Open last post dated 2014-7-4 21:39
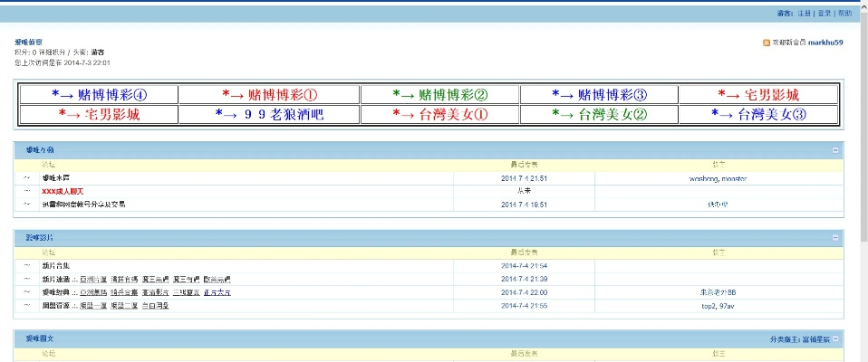This screenshot has width=868, height=362. (x=524, y=279)
